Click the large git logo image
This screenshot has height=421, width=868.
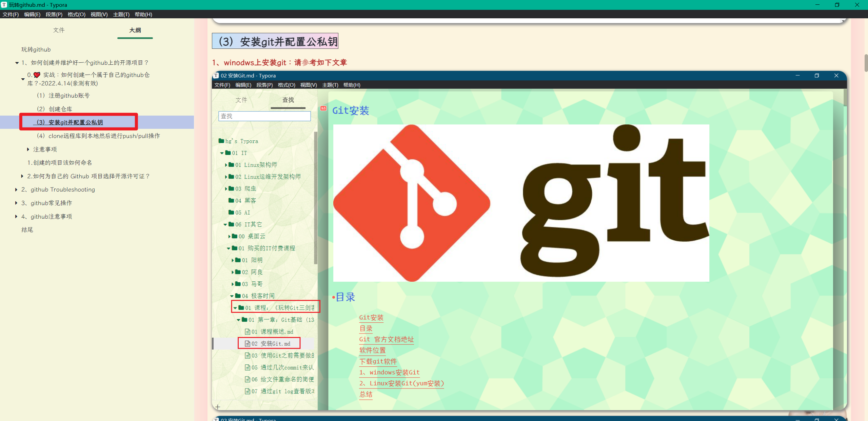click(521, 203)
